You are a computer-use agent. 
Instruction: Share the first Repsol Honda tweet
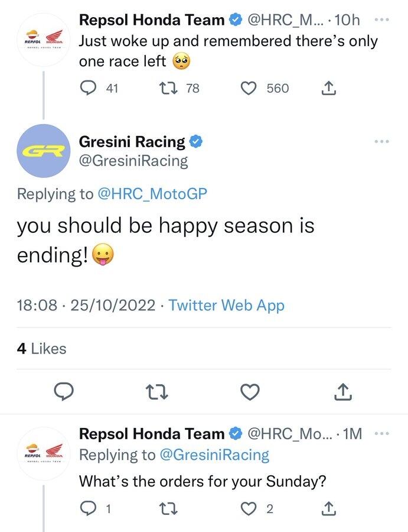point(329,89)
